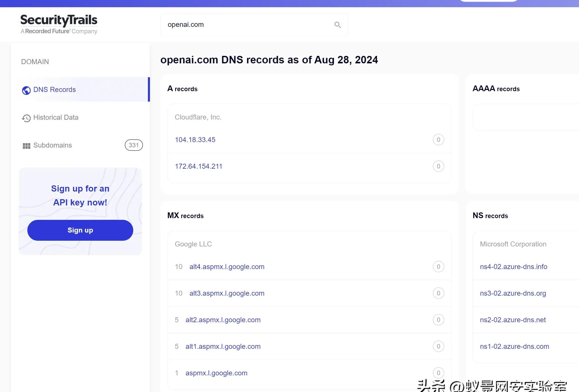
Task: Click the Cloudflare, Inc. provider label
Action: coord(198,117)
